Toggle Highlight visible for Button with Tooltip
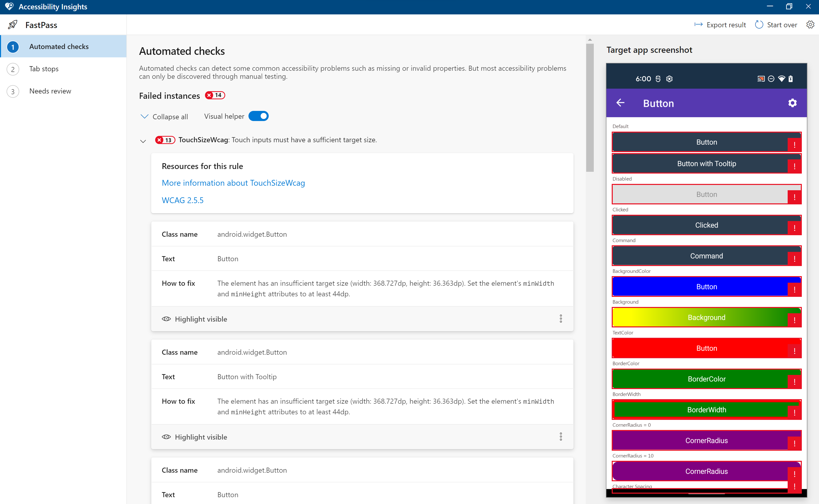 coord(194,437)
